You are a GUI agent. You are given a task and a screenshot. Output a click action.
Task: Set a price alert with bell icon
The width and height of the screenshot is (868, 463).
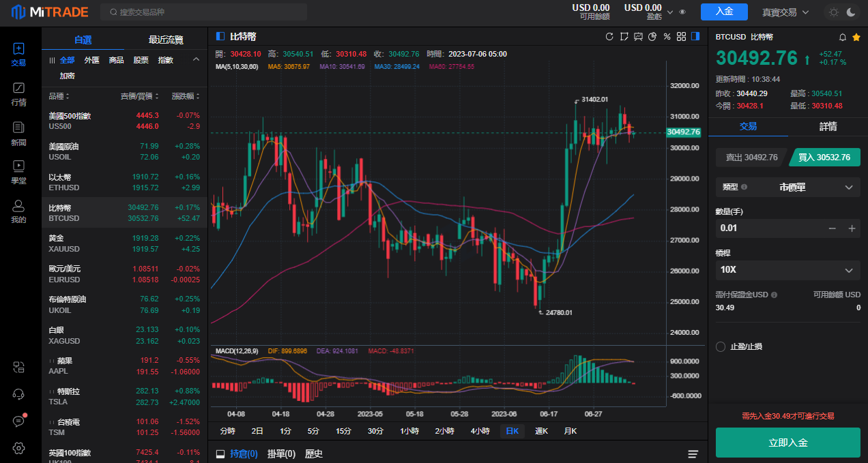pyautogui.click(x=842, y=37)
